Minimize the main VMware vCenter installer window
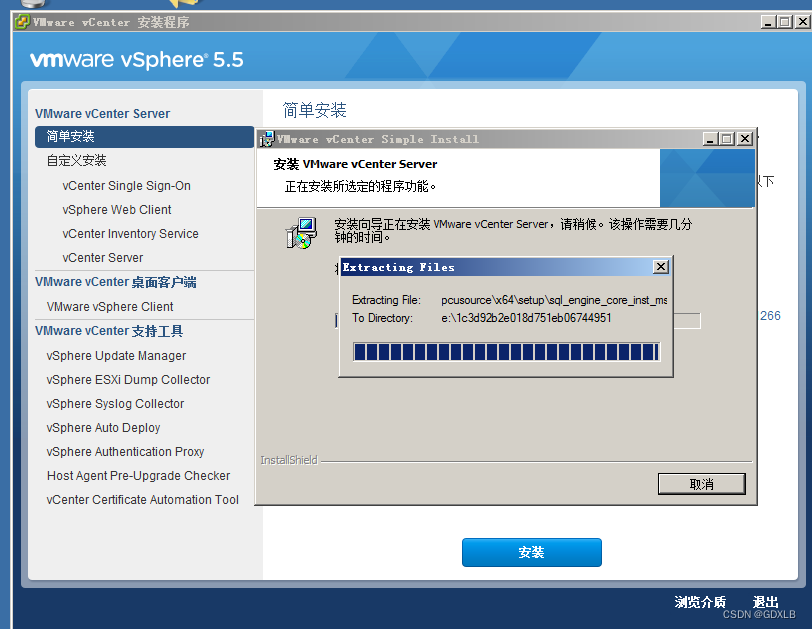Screen dimensions: 812x629 tap(768, 22)
